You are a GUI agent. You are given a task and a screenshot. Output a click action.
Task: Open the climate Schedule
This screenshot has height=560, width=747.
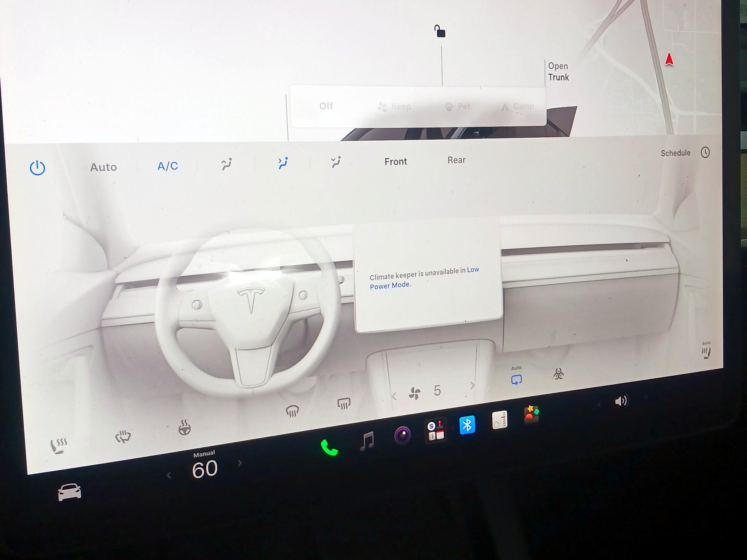(x=675, y=153)
